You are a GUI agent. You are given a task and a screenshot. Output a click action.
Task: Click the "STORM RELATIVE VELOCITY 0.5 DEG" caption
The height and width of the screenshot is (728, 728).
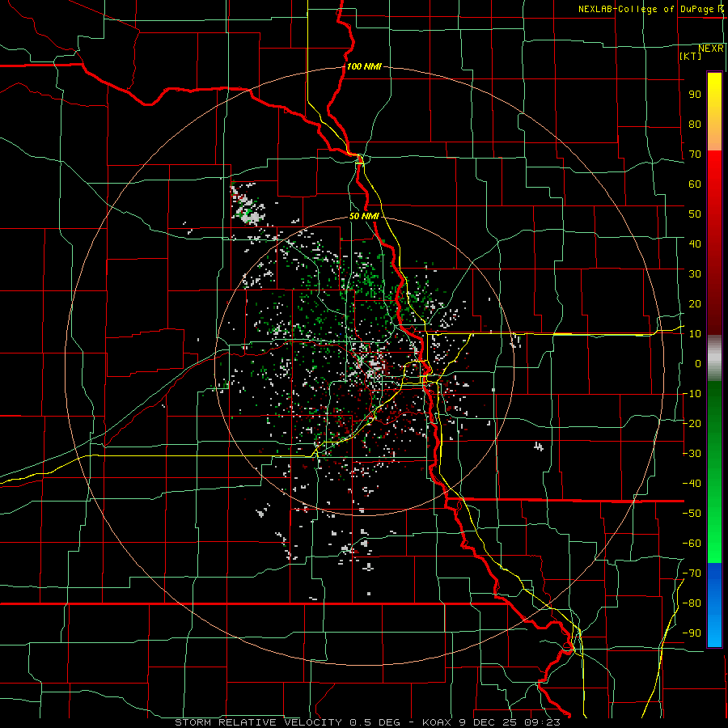[x=287, y=722]
